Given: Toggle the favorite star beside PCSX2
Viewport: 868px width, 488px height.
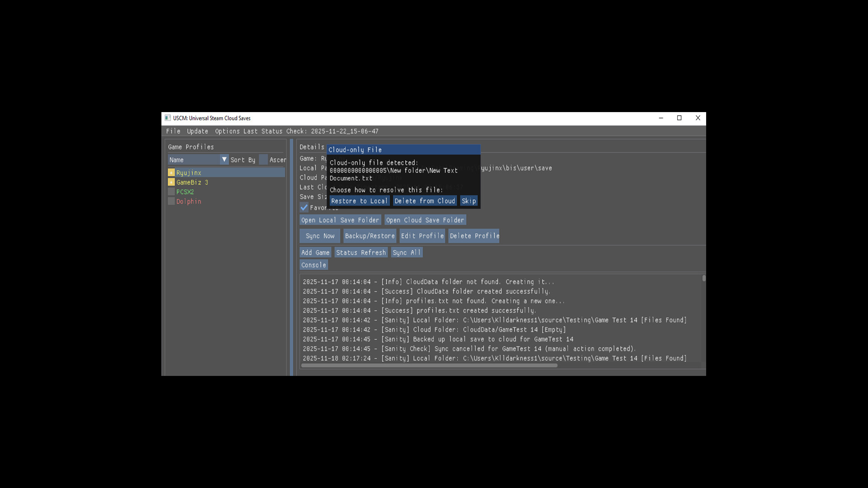Looking at the screenshot, I should point(171,191).
